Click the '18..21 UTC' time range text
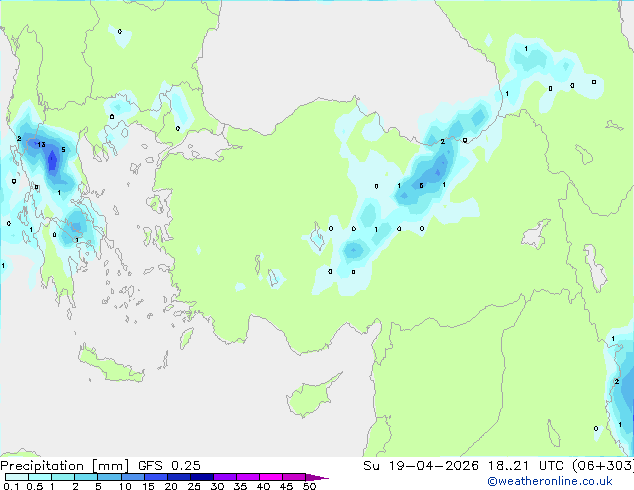The image size is (634, 490). [525, 466]
